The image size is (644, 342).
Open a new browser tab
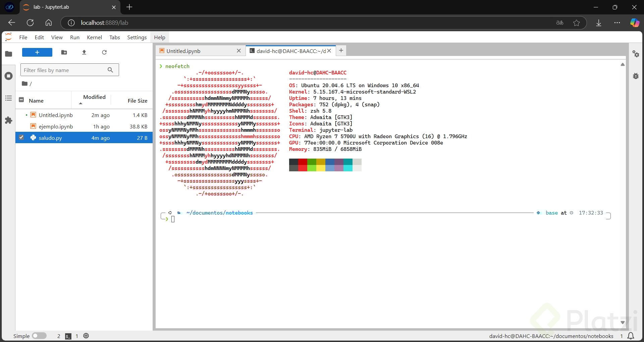tap(129, 7)
